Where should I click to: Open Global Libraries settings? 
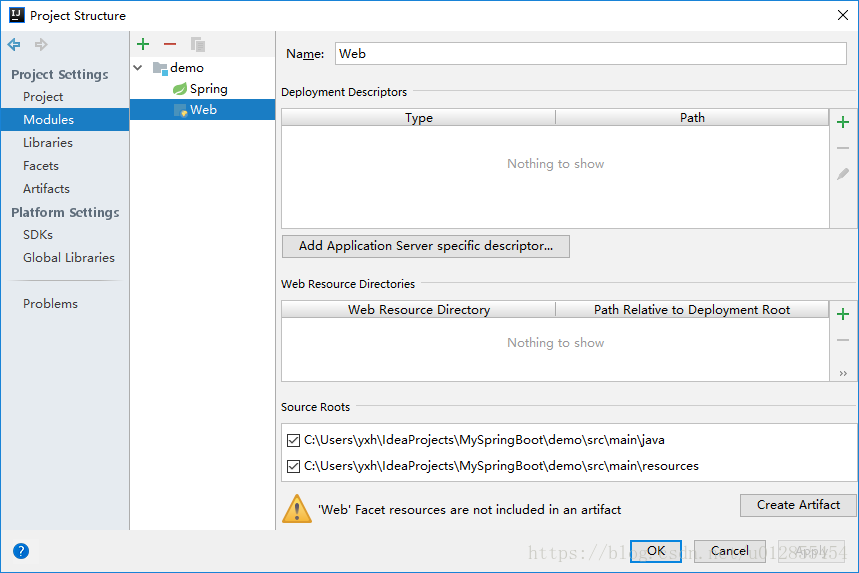68,258
